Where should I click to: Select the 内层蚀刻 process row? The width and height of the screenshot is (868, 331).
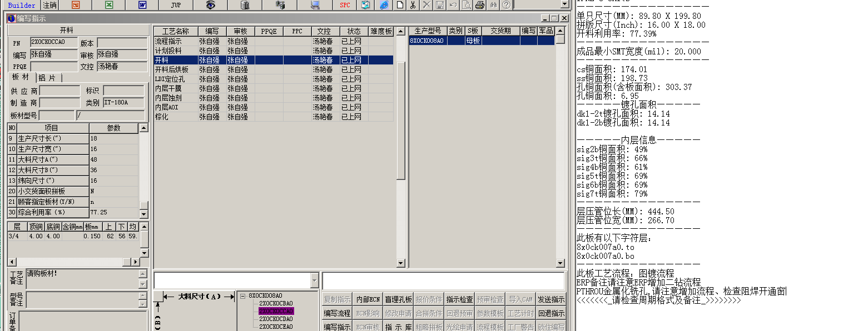pos(274,98)
